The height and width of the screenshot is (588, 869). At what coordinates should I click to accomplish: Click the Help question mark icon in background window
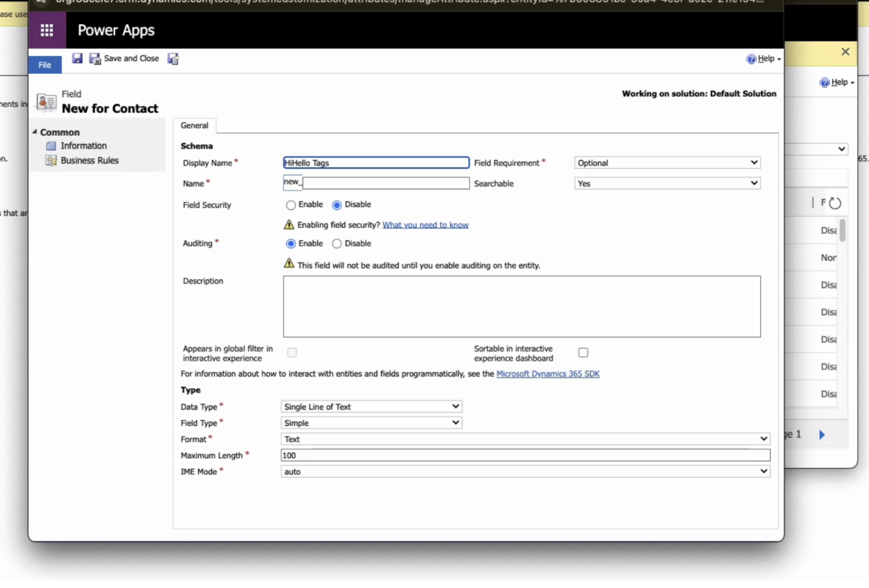(825, 82)
